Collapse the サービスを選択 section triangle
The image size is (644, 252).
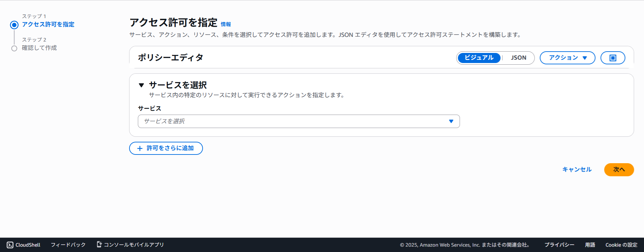click(x=141, y=85)
